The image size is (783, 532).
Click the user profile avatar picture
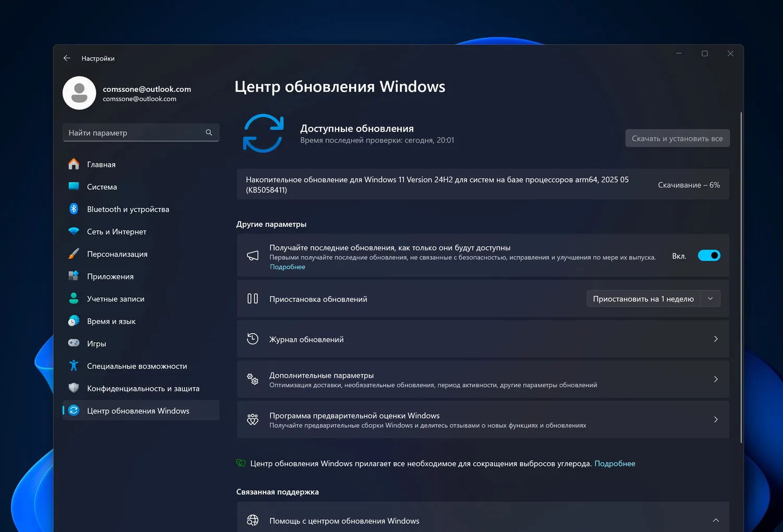[79, 93]
